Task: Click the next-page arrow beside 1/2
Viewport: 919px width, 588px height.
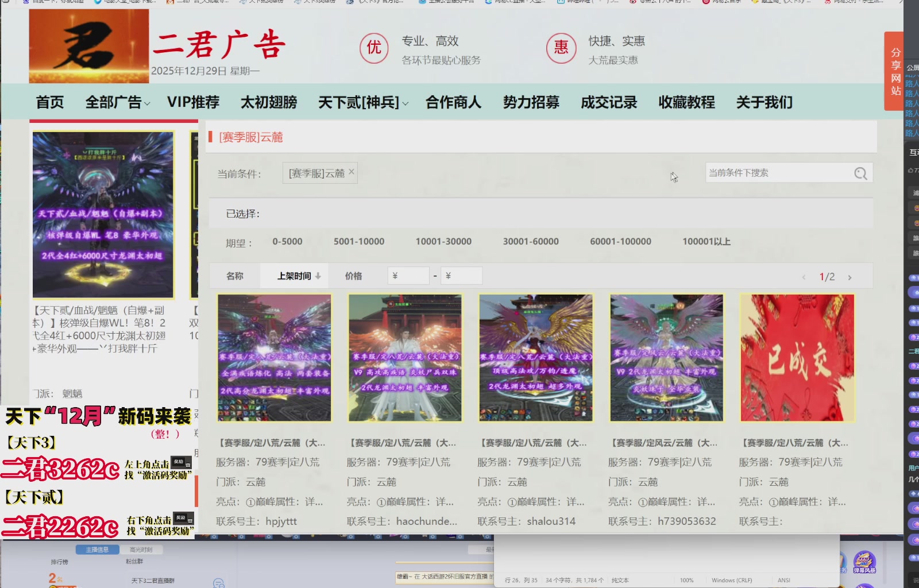Action: pyautogui.click(x=850, y=276)
